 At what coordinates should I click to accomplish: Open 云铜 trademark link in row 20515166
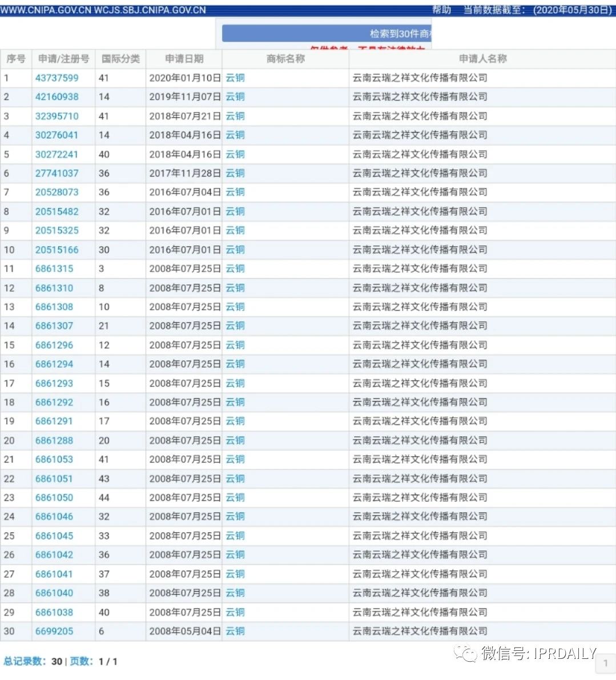[235, 250]
